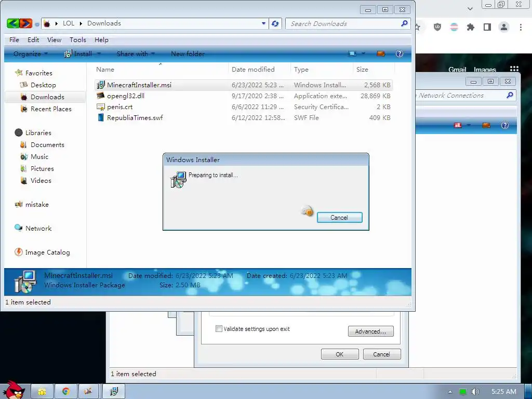Select mistake in navigation pane
This screenshot has height=399, width=532.
click(x=37, y=205)
